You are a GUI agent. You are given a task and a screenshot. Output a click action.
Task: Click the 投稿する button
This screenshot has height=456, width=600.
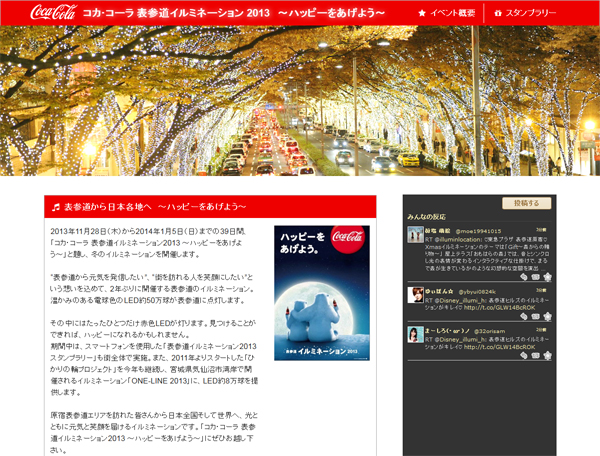tap(527, 203)
